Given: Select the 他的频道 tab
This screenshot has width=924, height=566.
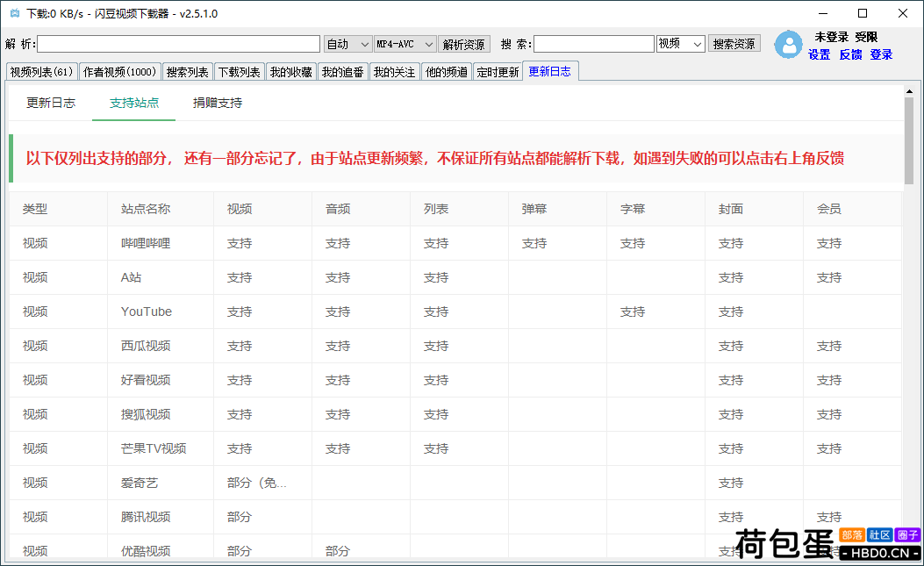Looking at the screenshot, I should tap(446, 72).
